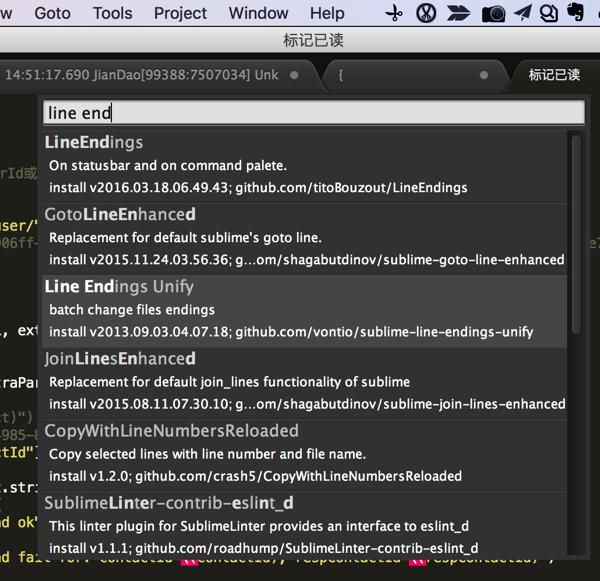Click the unsaved dot on the JianDao tab

click(x=294, y=75)
